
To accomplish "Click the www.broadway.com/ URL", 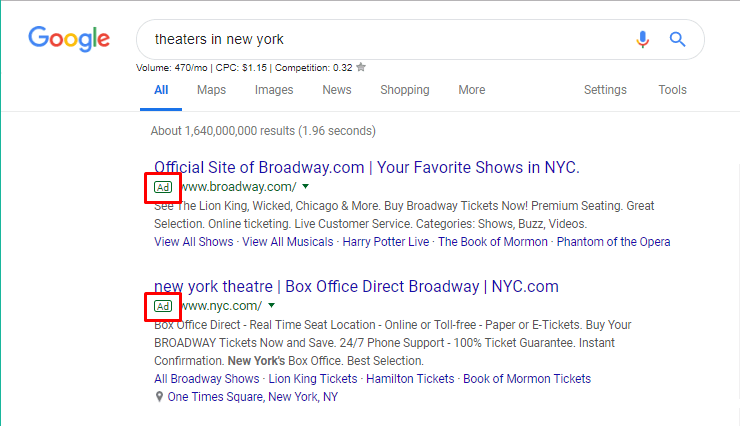I will pos(239,187).
